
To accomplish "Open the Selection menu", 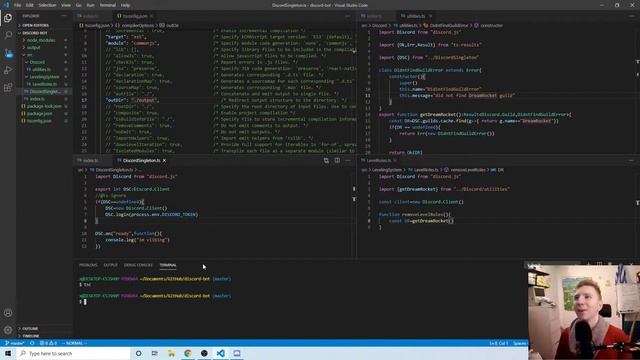I will tap(47, 5).
